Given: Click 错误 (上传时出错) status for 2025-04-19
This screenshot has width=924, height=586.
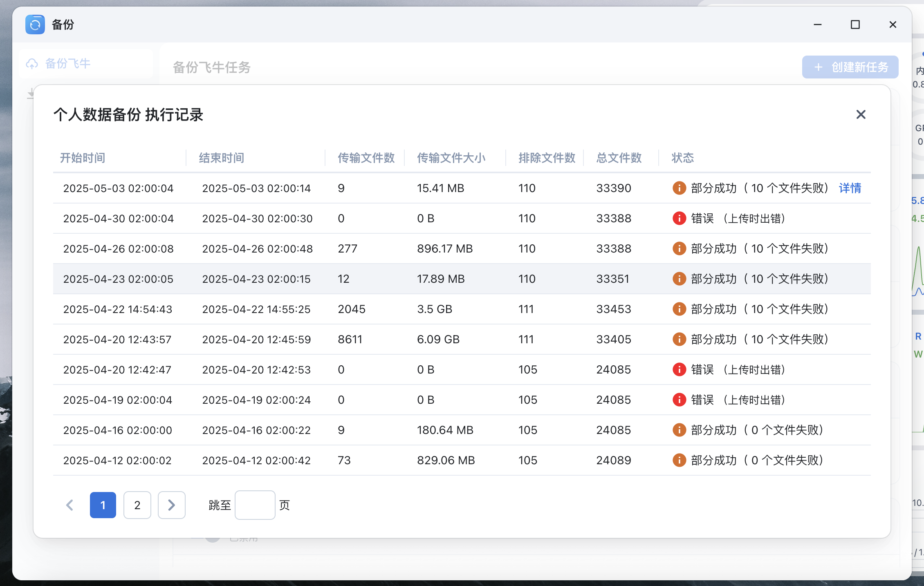Looking at the screenshot, I should tap(738, 400).
